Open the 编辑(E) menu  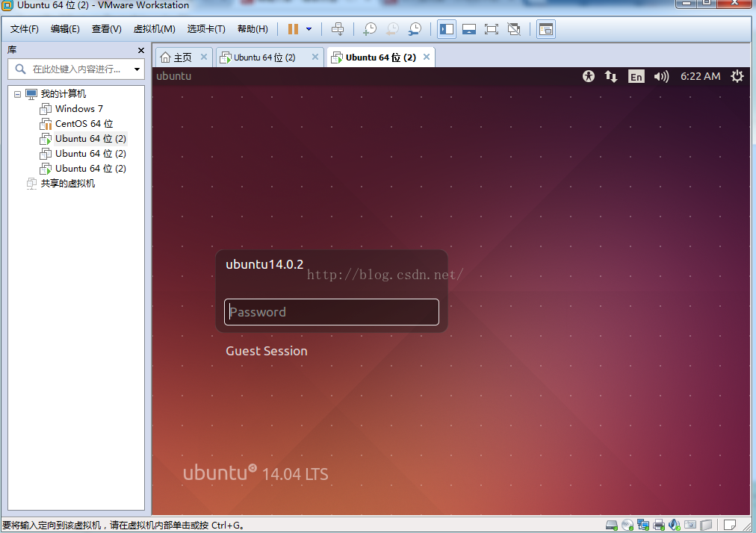(x=65, y=29)
